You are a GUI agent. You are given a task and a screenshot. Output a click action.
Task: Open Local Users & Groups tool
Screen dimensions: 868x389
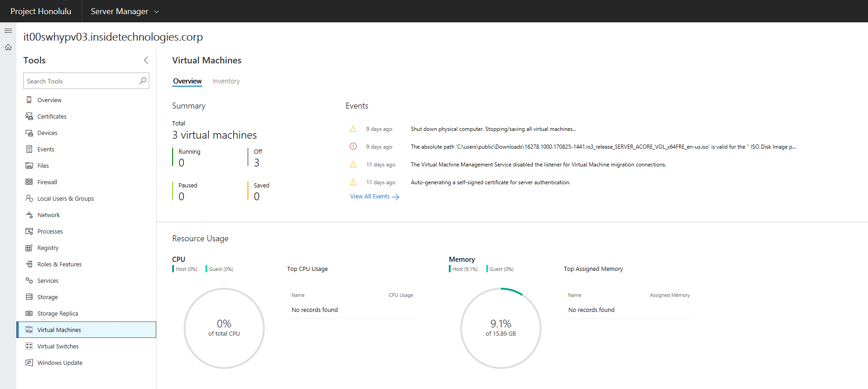tap(65, 198)
